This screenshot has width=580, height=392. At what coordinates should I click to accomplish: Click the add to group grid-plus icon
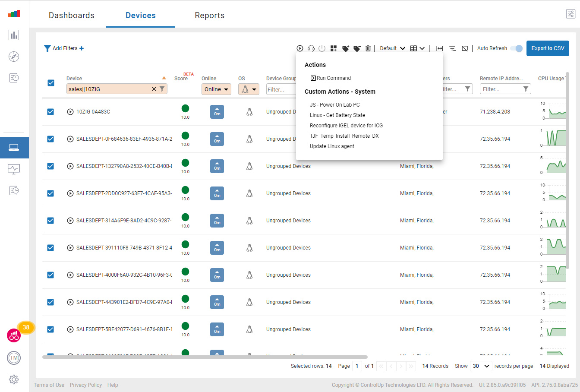[334, 48]
